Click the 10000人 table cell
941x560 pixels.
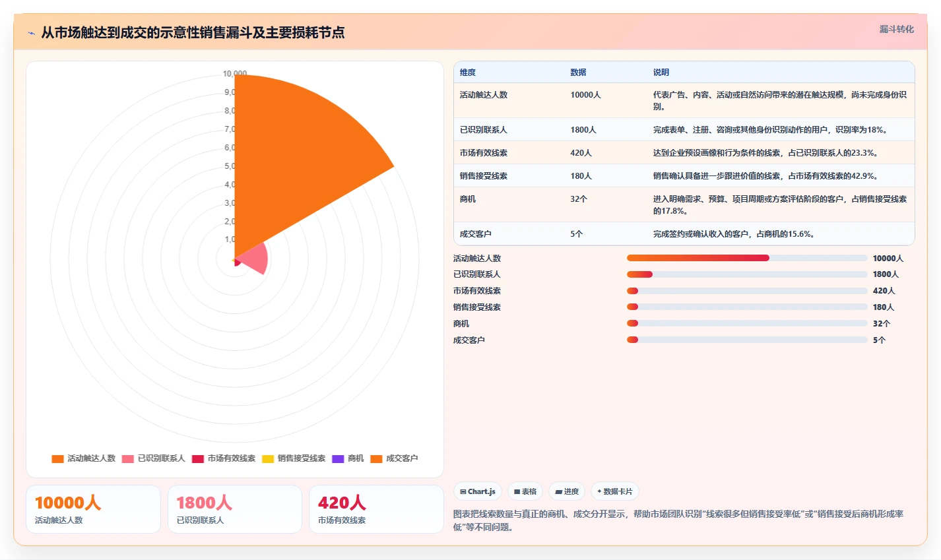586,95
